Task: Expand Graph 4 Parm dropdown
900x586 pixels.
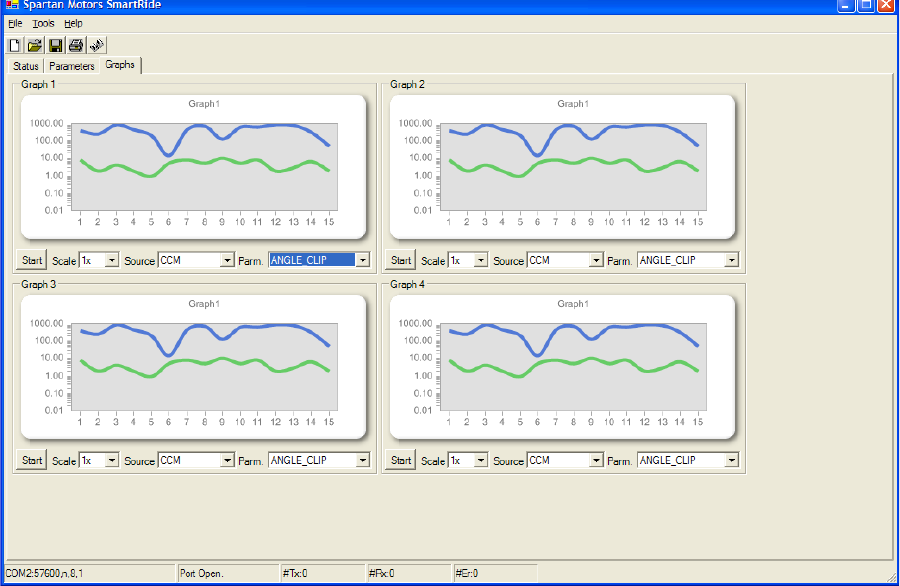Action: click(x=731, y=460)
